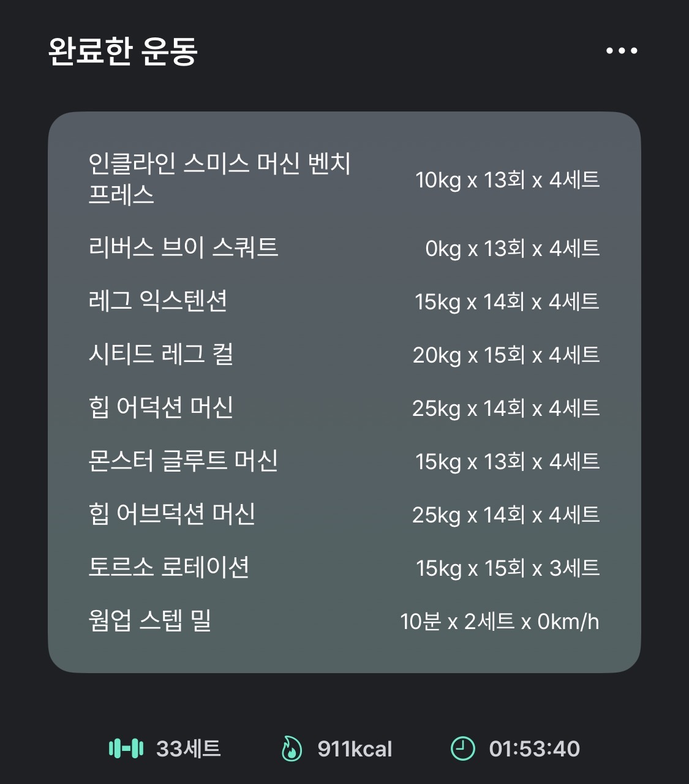689x784 pixels.
Task: Open 웜업 스텝 밀 exercise entry
Action: point(344,621)
